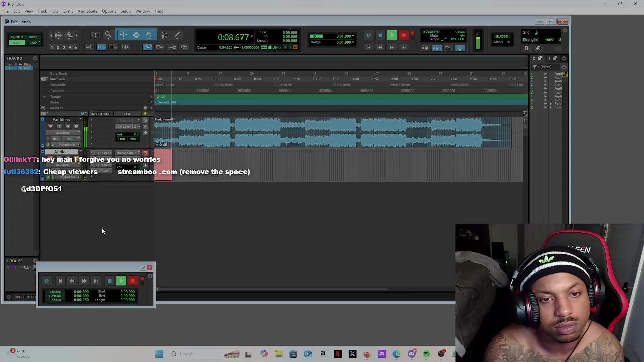Screen dimensions: 644x362
Task: Open the Faithless Polyphonic elastic audio selector
Action: coord(66,145)
